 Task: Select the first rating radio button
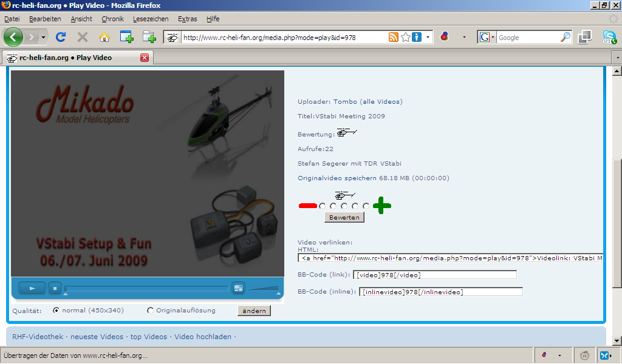click(x=322, y=206)
